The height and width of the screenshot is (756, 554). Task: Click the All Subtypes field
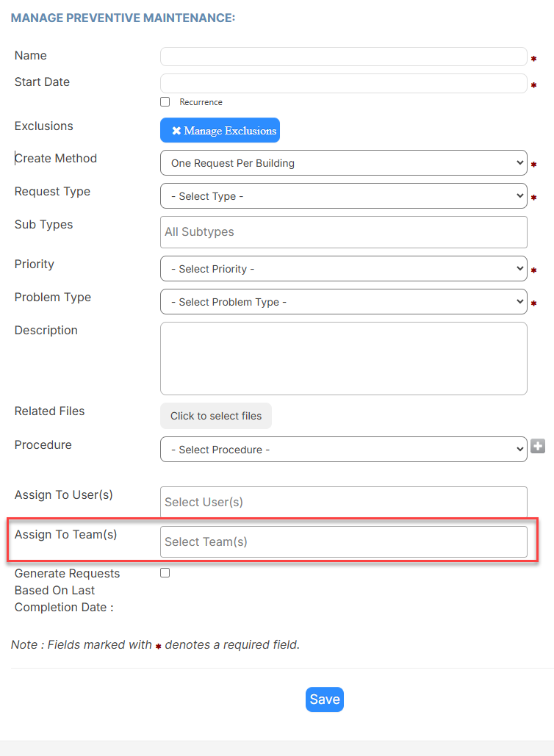point(343,232)
